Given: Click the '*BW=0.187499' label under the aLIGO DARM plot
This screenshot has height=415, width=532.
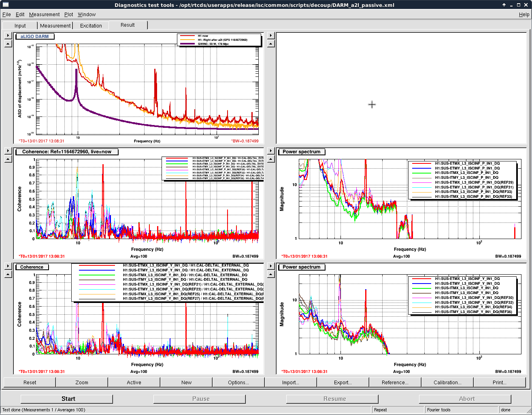Looking at the screenshot, I should 245,141.
